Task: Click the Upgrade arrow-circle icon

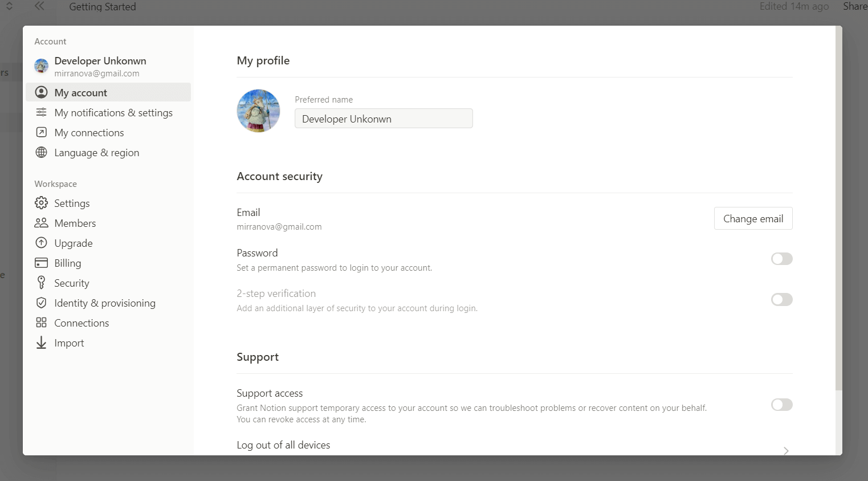Action: [41, 243]
